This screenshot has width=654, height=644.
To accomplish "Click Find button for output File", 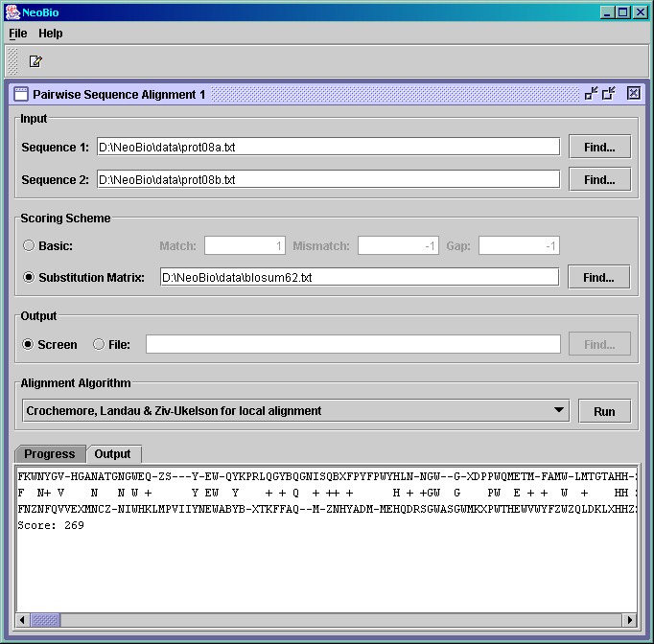I will point(599,344).
